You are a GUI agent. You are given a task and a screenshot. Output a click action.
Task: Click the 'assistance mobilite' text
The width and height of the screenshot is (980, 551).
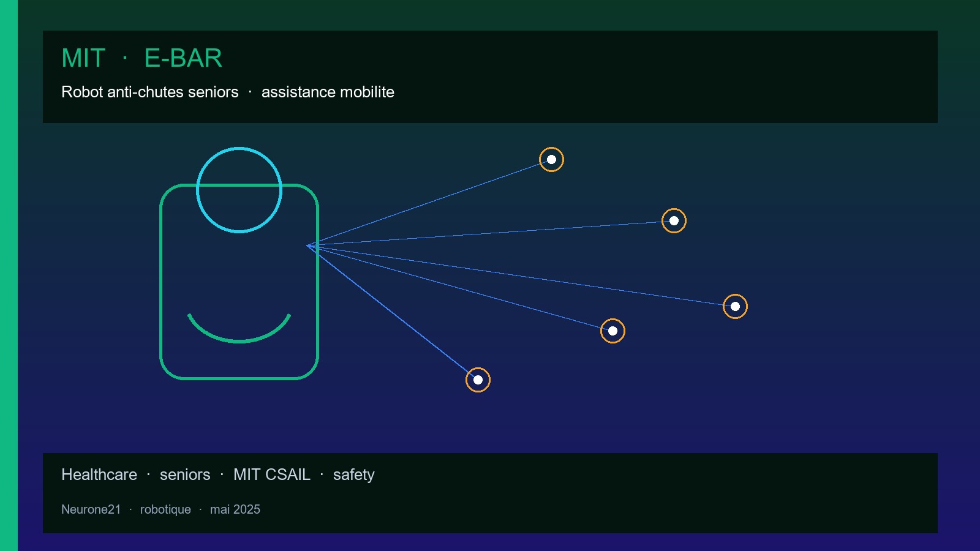pyautogui.click(x=328, y=92)
